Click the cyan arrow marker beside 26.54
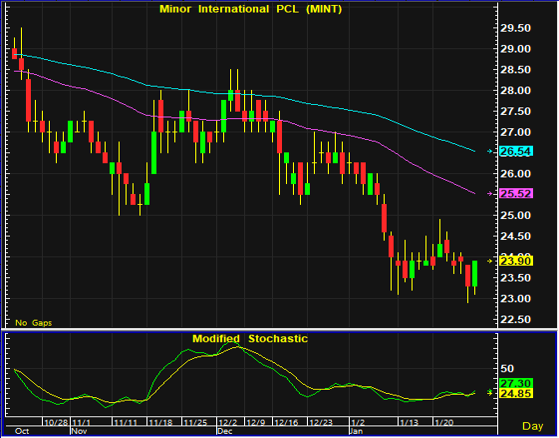The height and width of the screenshot is (438, 559). (x=490, y=151)
